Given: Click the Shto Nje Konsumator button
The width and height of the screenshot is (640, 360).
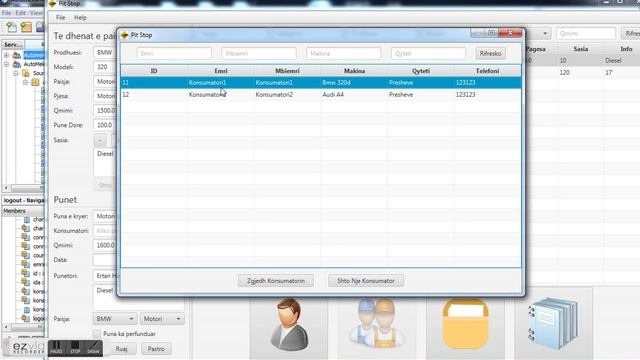Looking at the screenshot, I should coord(366,281).
